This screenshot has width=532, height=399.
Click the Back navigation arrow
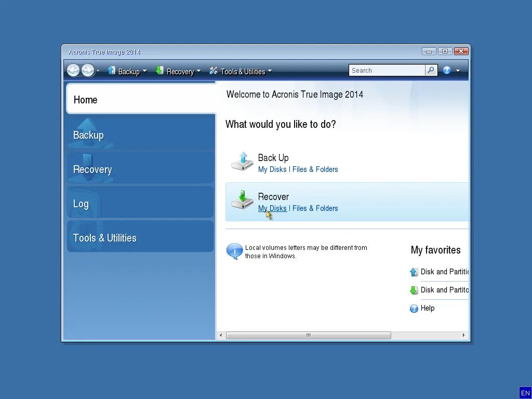(73, 70)
